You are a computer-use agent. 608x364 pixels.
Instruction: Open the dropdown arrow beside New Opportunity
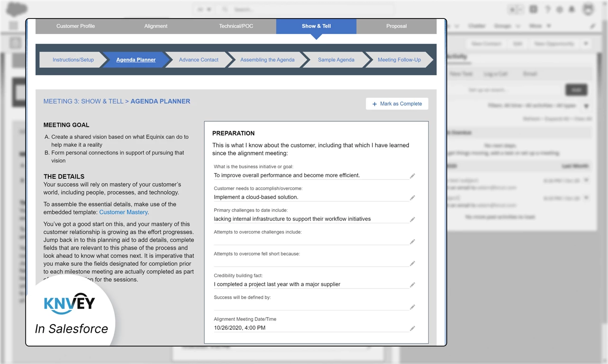click(x=586, y=44)
